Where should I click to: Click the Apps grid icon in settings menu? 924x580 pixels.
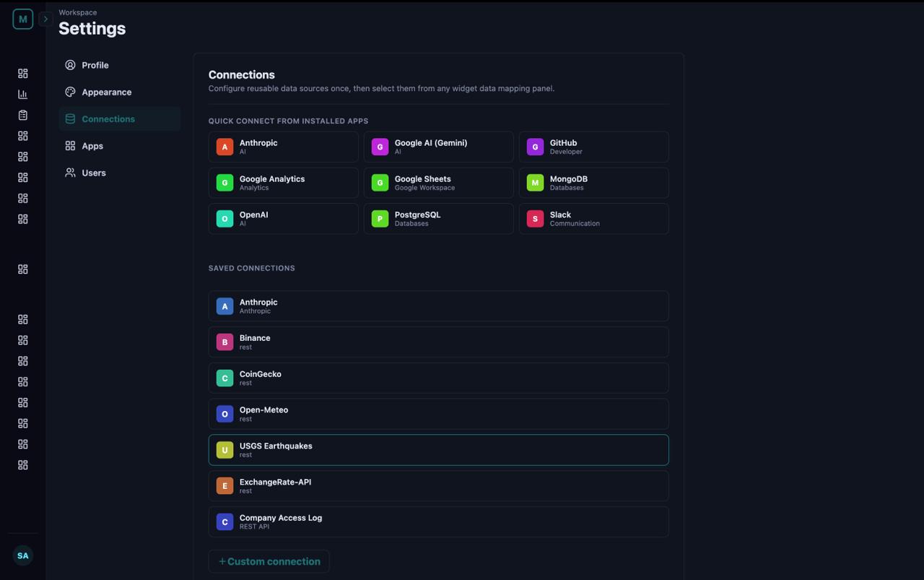pos(70,146)
